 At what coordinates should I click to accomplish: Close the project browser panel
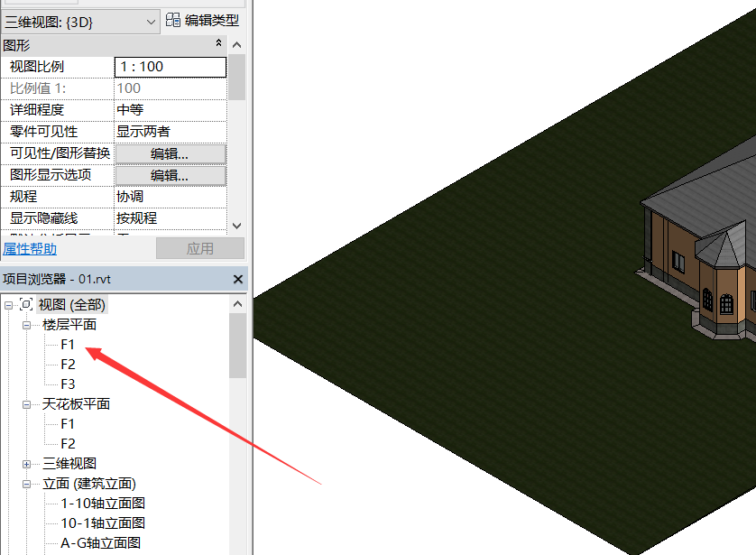[x=238, y=280]
